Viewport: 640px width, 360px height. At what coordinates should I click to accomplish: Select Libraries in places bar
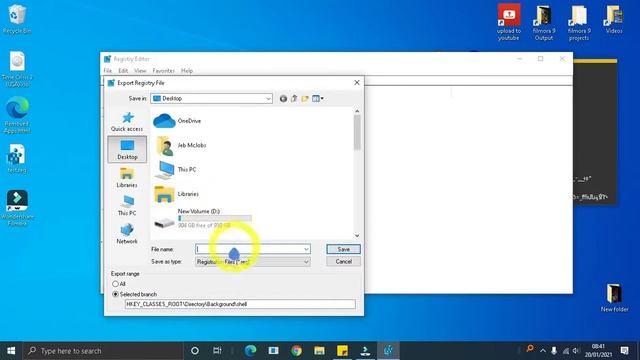127,178
